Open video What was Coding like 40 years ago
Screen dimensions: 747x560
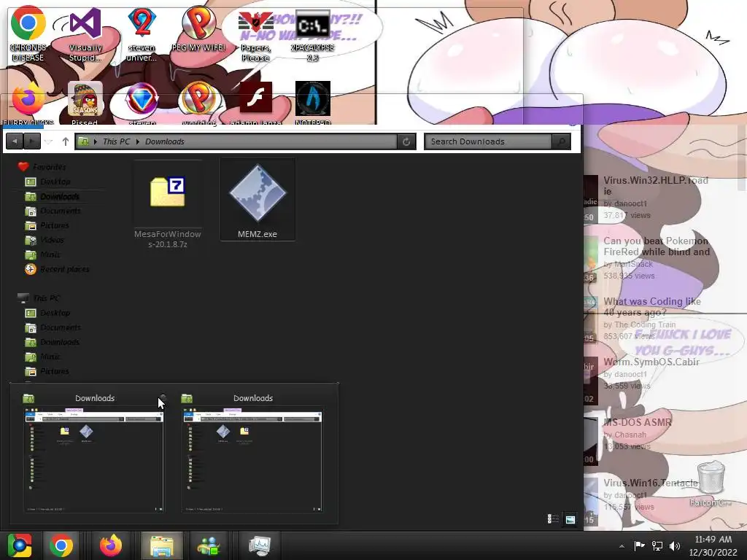coord(652,307)
